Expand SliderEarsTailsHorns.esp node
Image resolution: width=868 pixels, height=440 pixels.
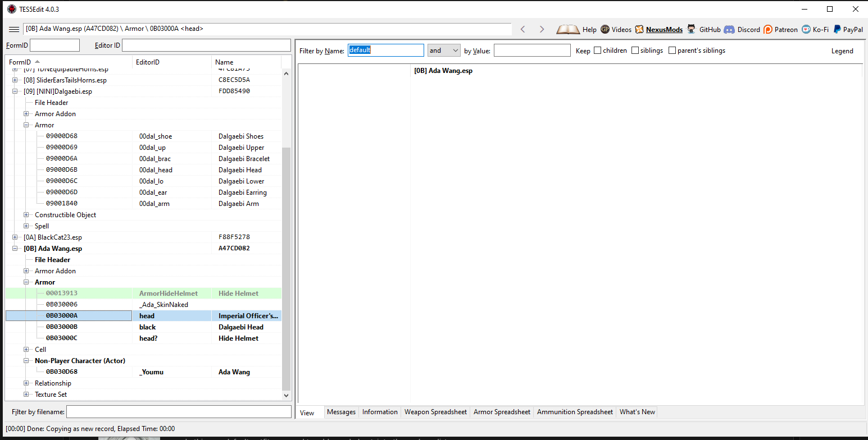pyautogui.click(x=15, y=80)
